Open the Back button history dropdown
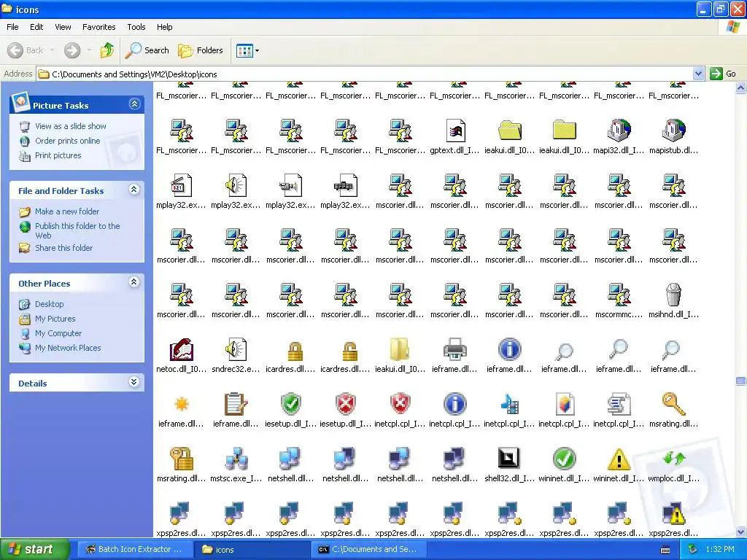Screen dimensions: 747x560 52,50
